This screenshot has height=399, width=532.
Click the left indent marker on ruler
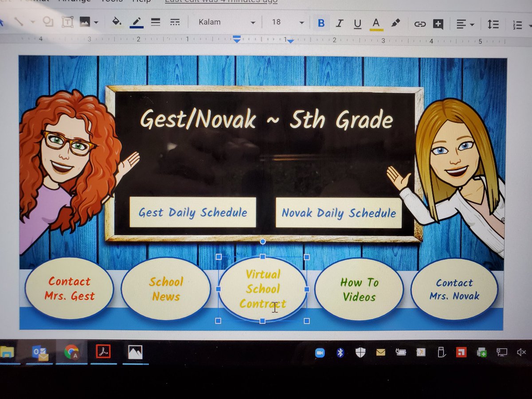click(237, 39)
